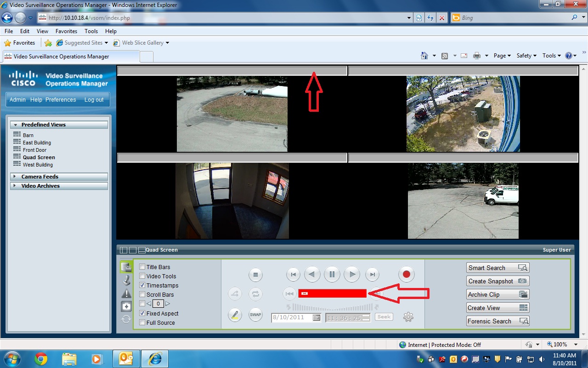588x368 pixels.
Task: Decrease the value with left arrow next to 0
Action: coord(149,304)
